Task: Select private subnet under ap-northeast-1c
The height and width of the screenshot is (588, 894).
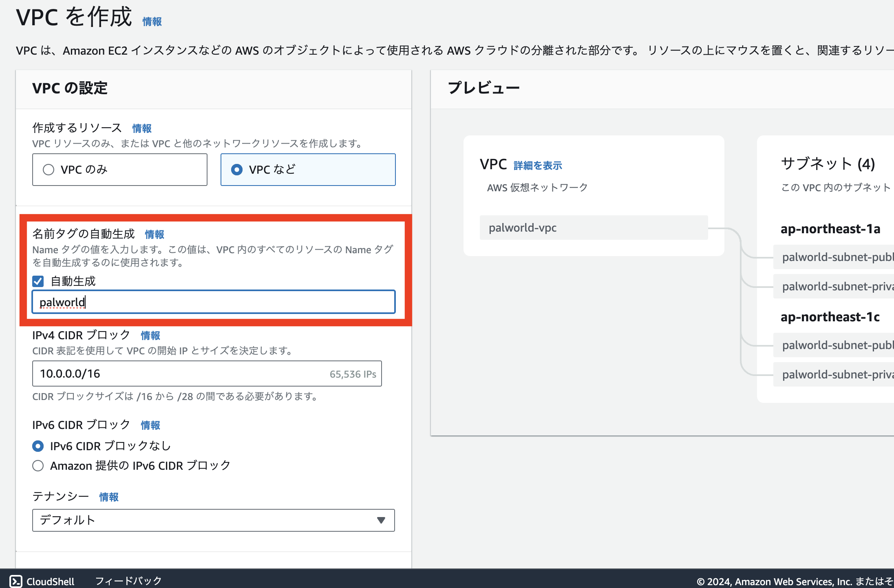Action: tap(834, 374)
